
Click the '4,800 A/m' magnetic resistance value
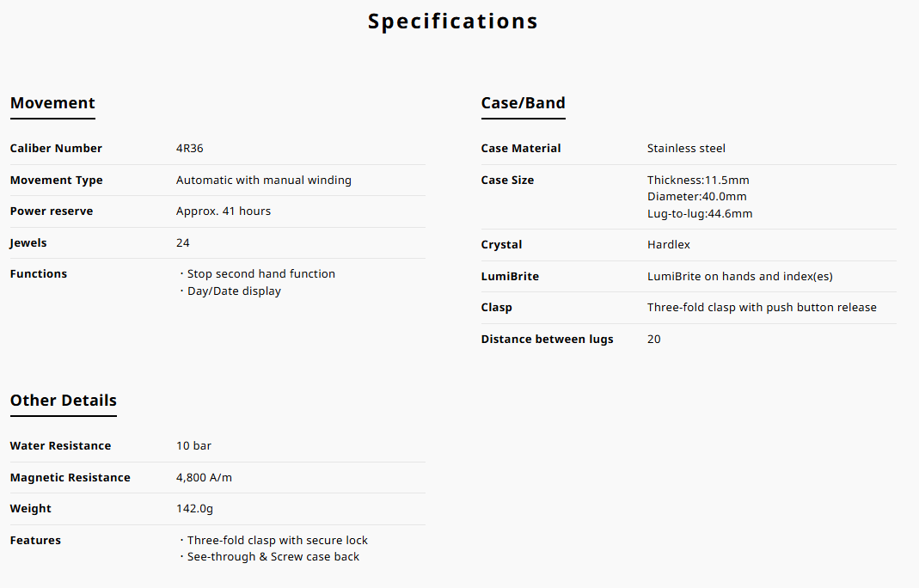click(x=204, y=478)
